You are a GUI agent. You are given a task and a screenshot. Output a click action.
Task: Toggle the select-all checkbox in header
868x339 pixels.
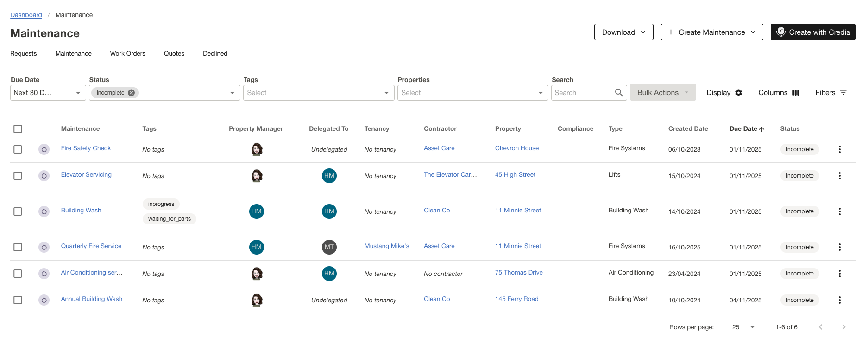point(18,129)
